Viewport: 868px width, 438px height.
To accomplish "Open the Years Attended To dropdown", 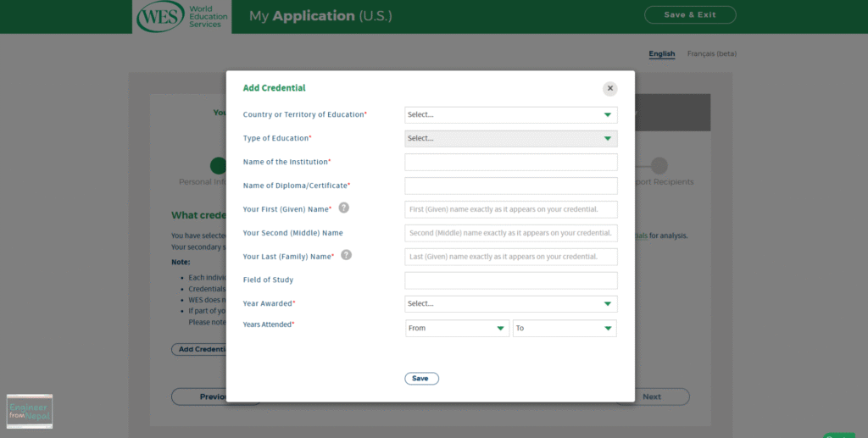I will coord(565,329).
